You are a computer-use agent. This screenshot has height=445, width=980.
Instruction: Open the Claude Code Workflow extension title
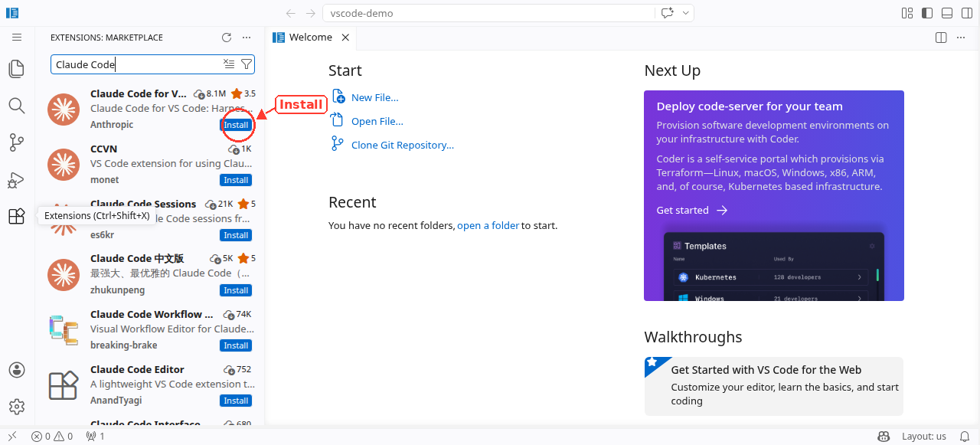[x=152, y=315]
